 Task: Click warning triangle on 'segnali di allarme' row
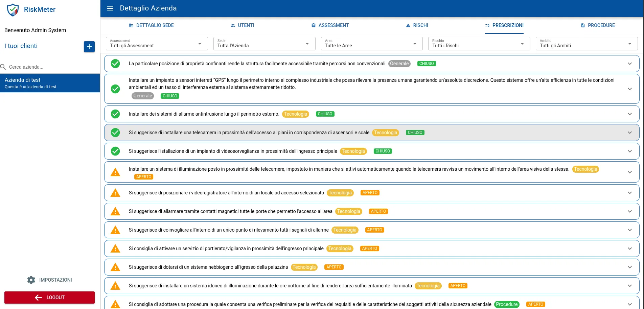point(115,230)
